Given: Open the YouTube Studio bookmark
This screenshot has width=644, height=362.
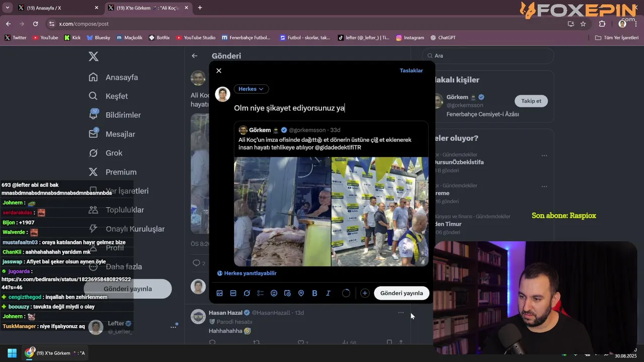Looking at the screenshot, I should click(196, 38).
